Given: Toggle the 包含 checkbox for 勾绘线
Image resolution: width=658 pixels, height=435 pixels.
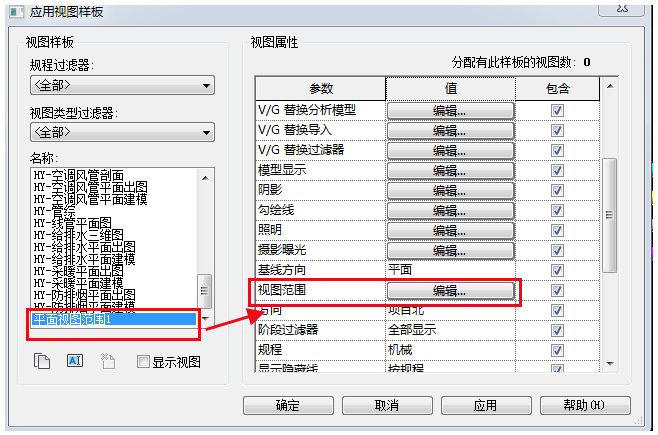Looking at the screenshot, I should coord(557,211).
